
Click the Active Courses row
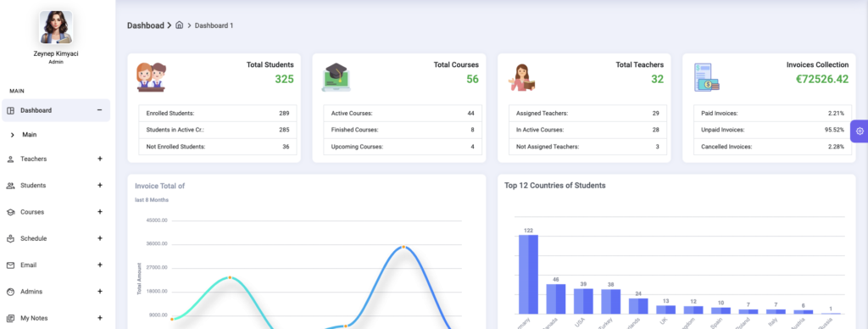[403, 113]
